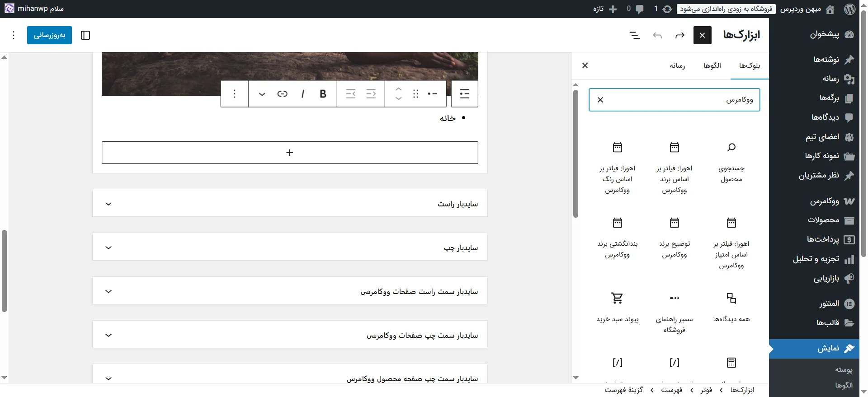Click the بهروزرسانی update button

(x=49, y=35)
